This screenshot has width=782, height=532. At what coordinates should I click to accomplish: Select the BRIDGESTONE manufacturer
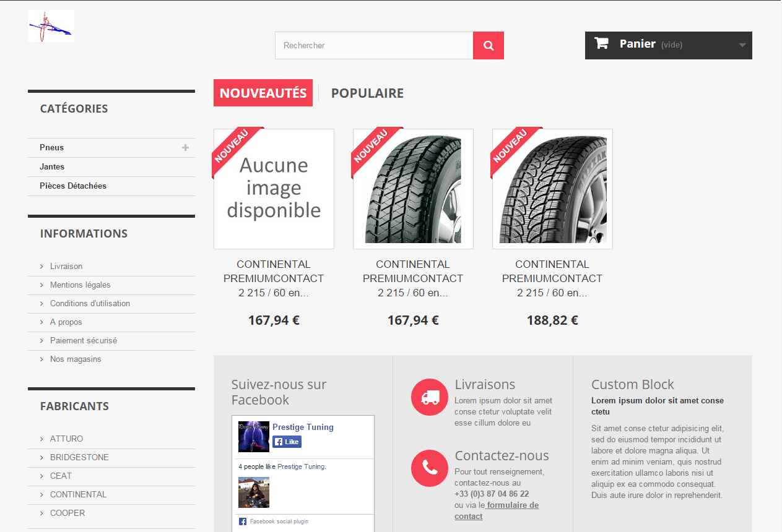click(79, 457)
